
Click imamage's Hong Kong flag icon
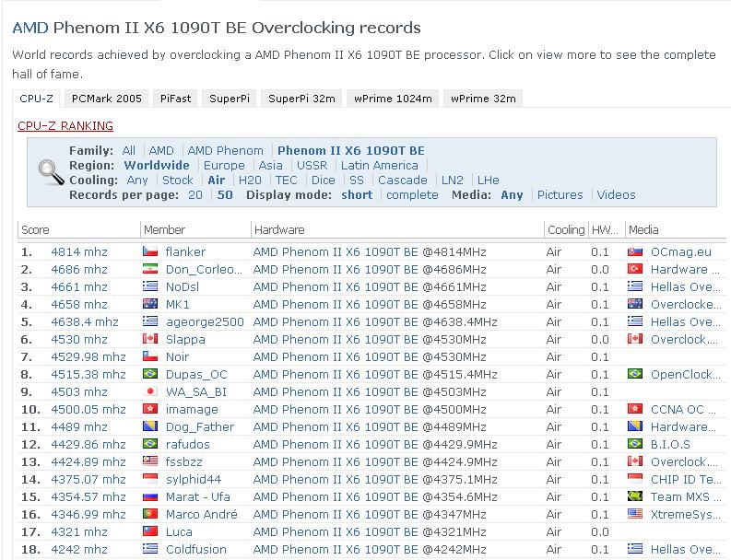click(x=150, y=409)
